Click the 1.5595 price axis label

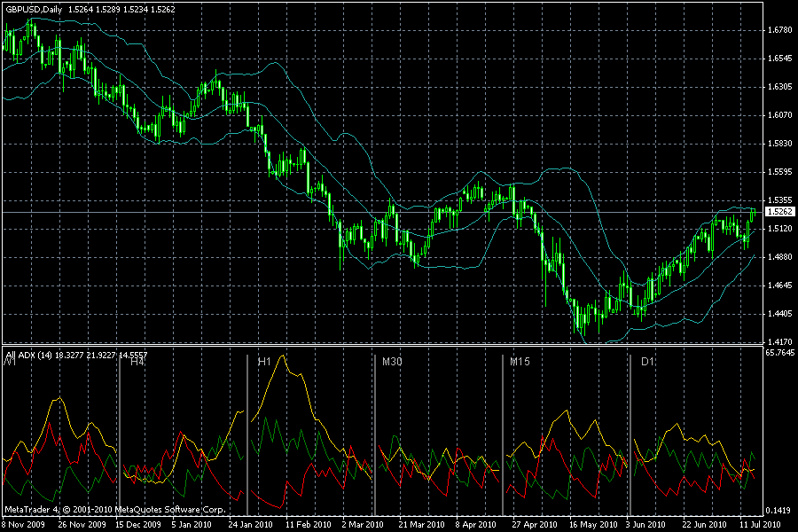[780, 172]
